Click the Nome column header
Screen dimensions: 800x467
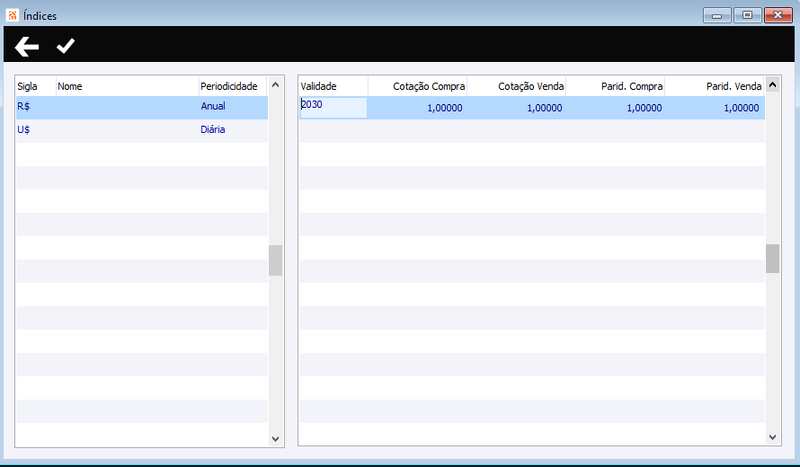click(127, 86)
